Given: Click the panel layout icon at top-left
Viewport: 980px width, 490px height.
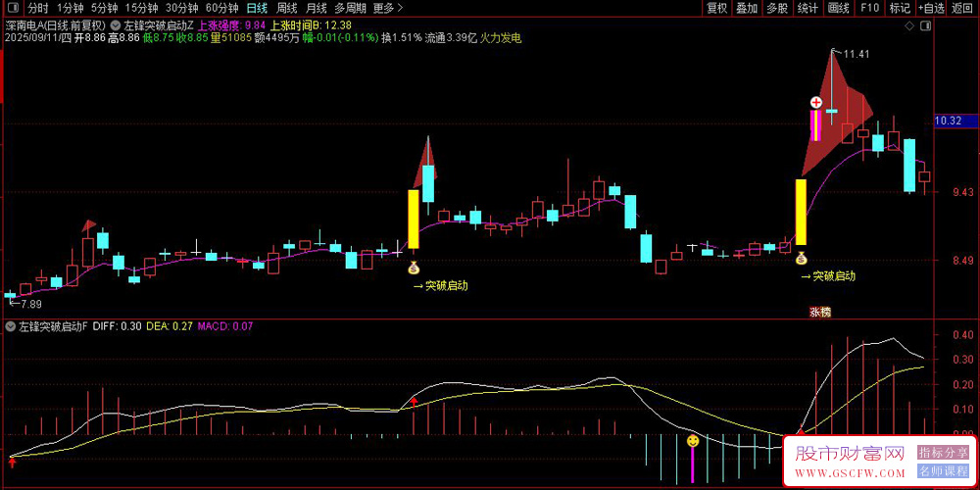Looking at the screenshot, I should [14, 8].
